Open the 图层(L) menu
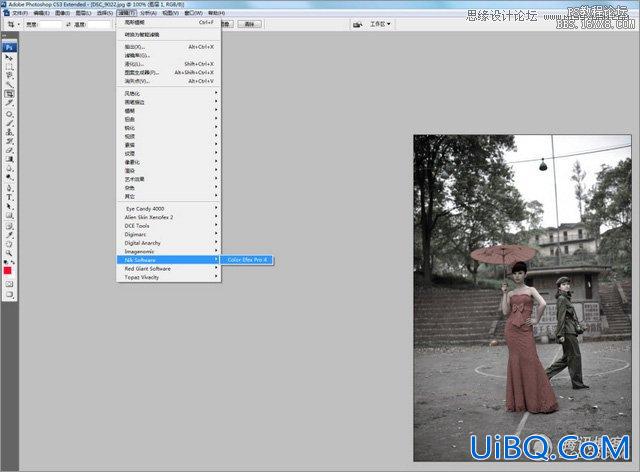640x472 pixels. point(83,13)
